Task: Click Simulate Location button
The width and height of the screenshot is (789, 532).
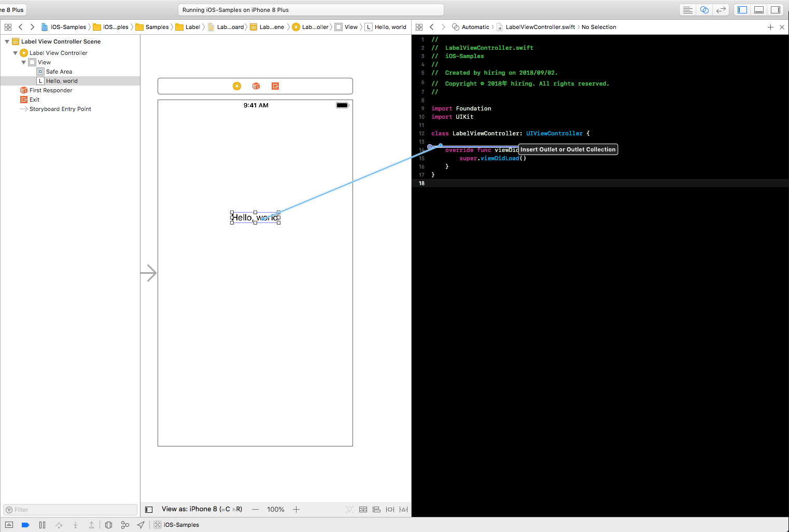Action: point(141,525)
